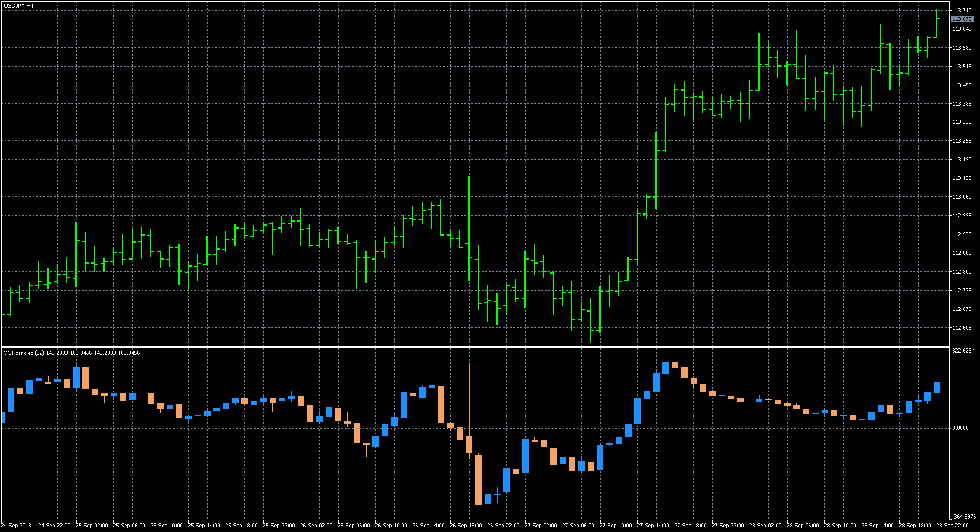Viewport: 980px width, 532px height.
Task: Click the 28 Sep 18:00 time label
Action: tap(915, 526)
